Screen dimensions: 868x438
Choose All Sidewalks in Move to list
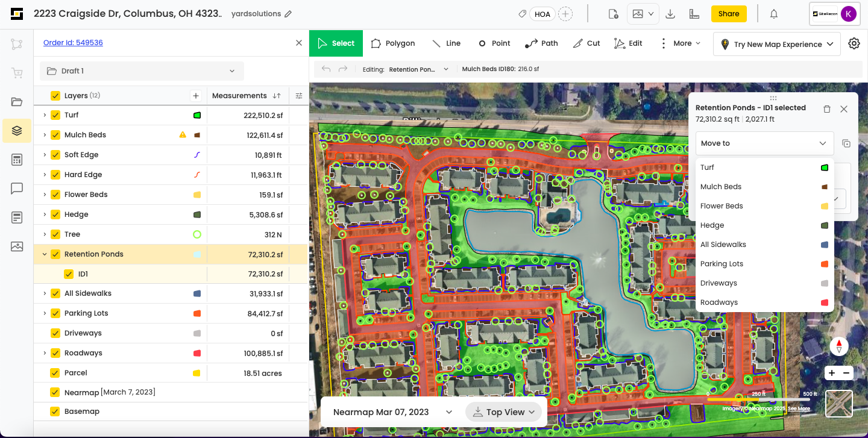723,245
